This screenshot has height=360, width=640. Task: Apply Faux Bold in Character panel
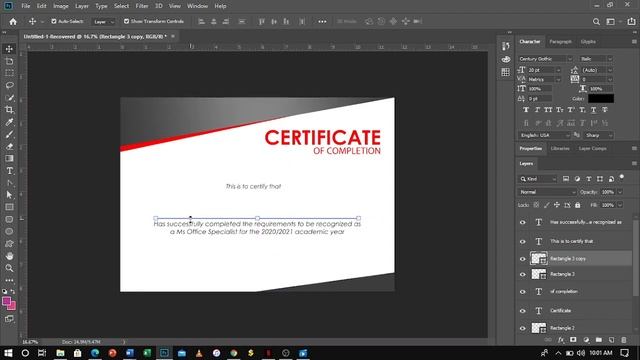526,110
